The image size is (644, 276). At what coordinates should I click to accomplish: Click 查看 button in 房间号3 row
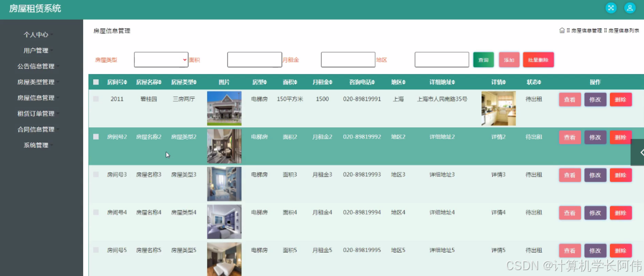pyautogui.click(x=570, y=175)
